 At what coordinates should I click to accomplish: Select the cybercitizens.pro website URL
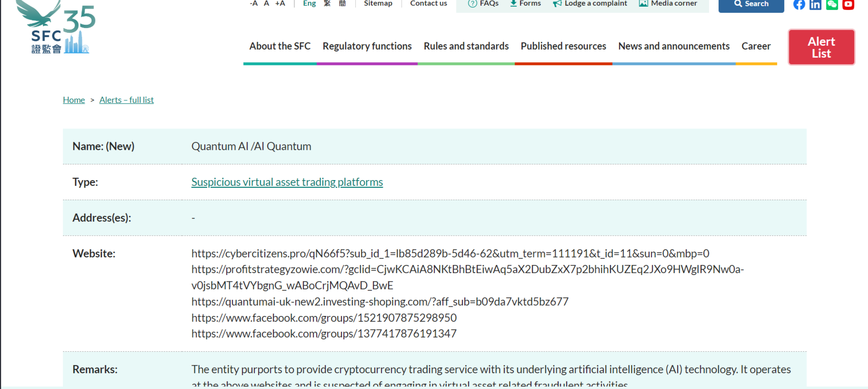[x=450, y=254]
